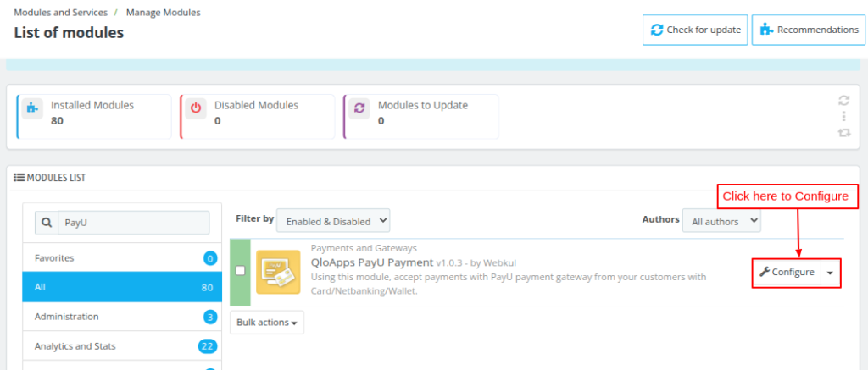
Task: Click Configure for PayU Payment module
Action: (x=787, y=272)
